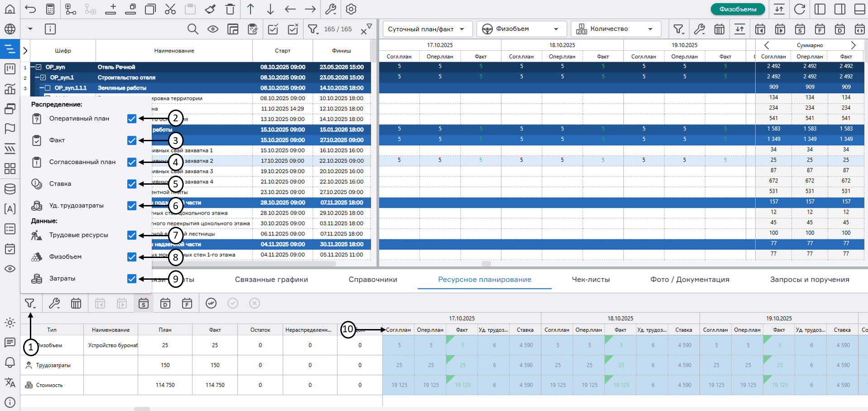Open the Справочники tab

click(x=373, y=280)
